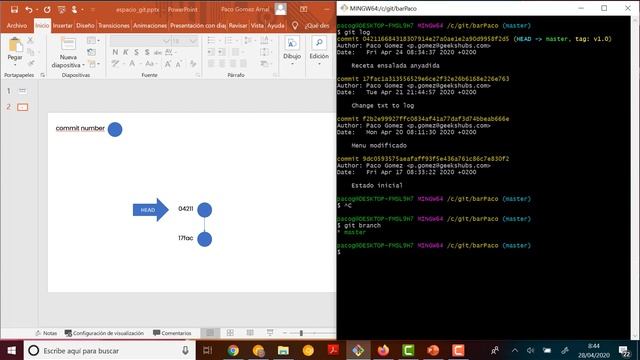Click Paco Gomez Arnal account picture
The width and height of the screenshot is (640, 360).
280,9
